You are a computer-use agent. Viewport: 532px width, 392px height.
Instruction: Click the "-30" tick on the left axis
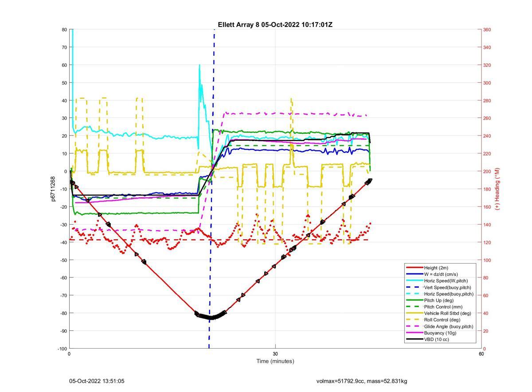tap(63, 225)
